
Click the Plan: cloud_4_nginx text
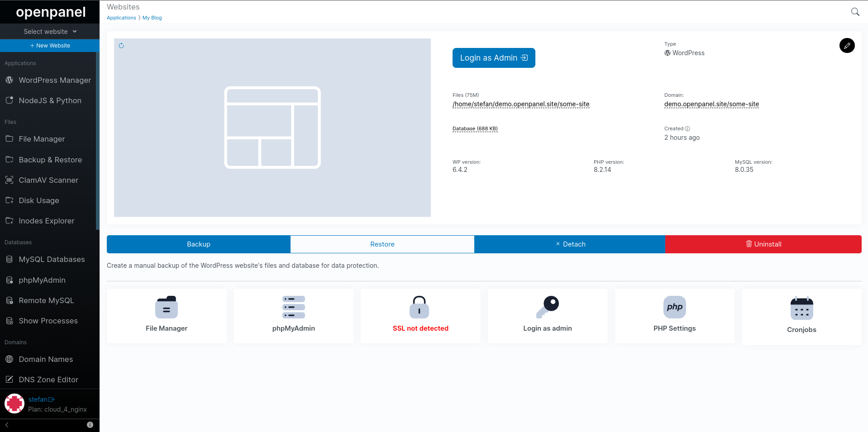57,409
